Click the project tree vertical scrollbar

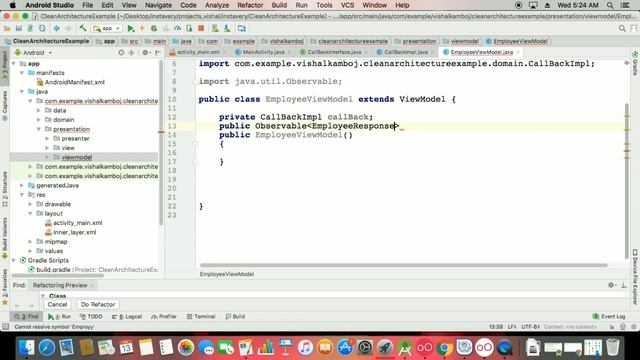pos(161,143)
